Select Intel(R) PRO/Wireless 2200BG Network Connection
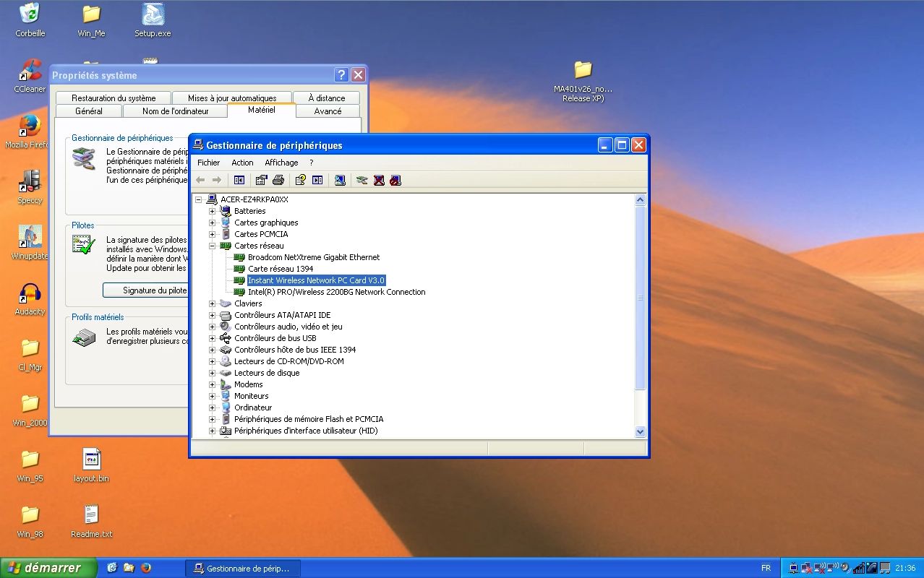The height and width of the screenshot is (578, 924). [x=336, y=292]
